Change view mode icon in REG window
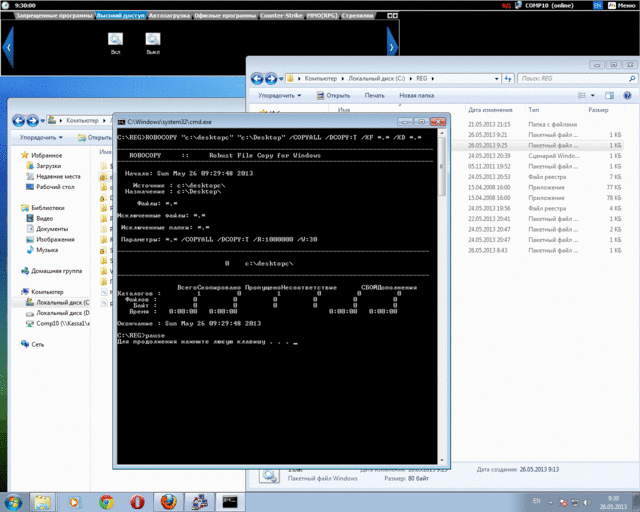The width and height of the screenshot is (640, 512). [582, 96]
